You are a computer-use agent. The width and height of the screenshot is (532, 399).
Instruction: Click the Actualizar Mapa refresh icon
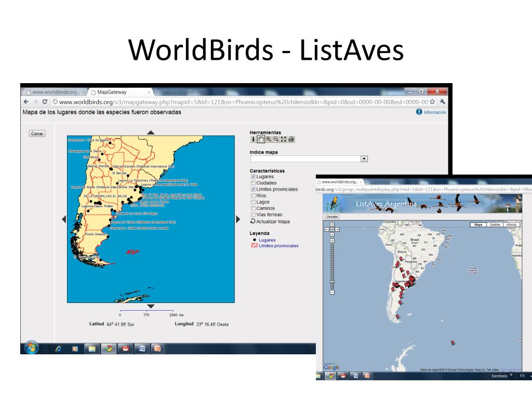[252, 221]
